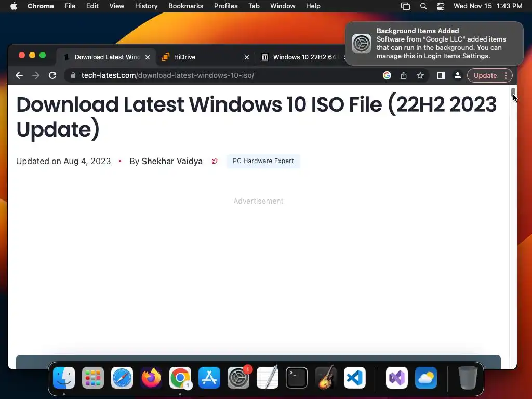The width and height of the screenshot is (532, 399).
Task: Open Spotlight search in menu bar
Action: (x=423, y=6)
